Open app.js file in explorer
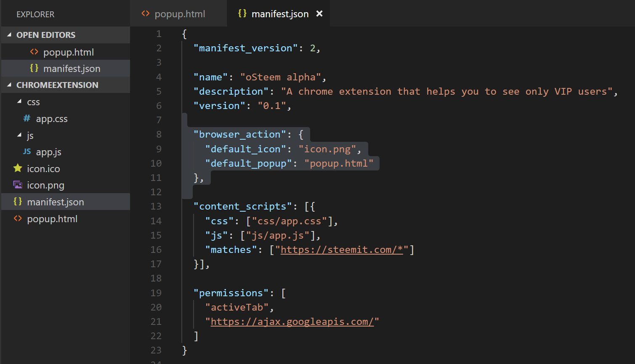Viewport: 635px width, 364px height. point(49,152)
